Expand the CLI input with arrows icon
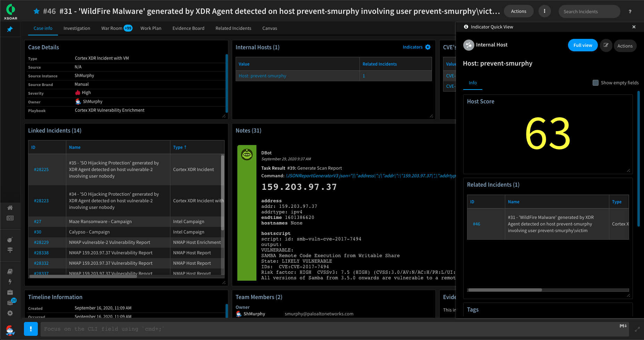The width and height of the screenshot is (644, 340). point(637,329)
